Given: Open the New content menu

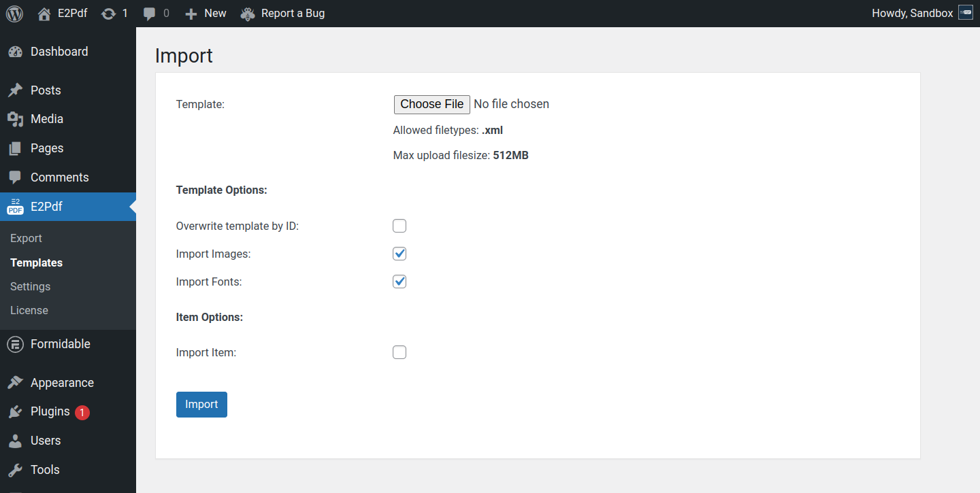Looking at the screenshot, I should (x=206, y=14).
